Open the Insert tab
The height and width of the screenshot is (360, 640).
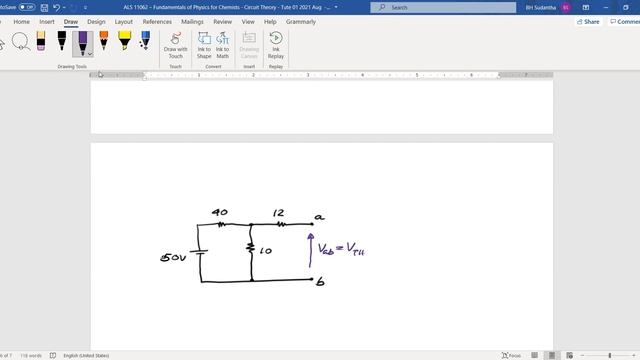(47, 22)
